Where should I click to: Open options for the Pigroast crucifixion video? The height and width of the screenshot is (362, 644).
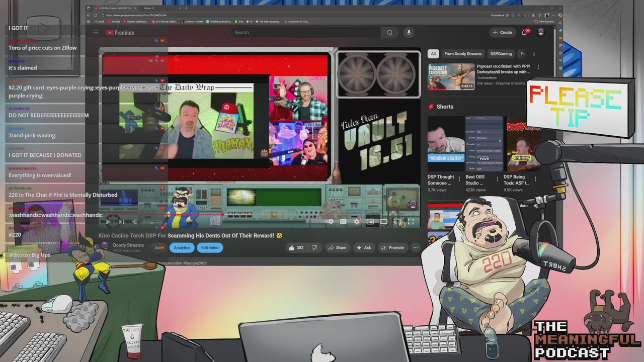(x=538, y=67)
